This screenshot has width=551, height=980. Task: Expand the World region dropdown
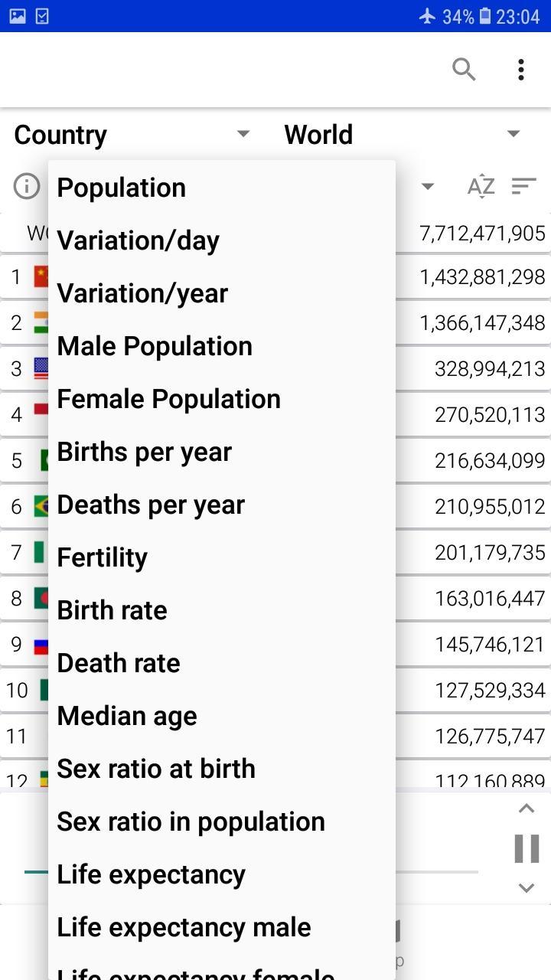click(403, 135)
